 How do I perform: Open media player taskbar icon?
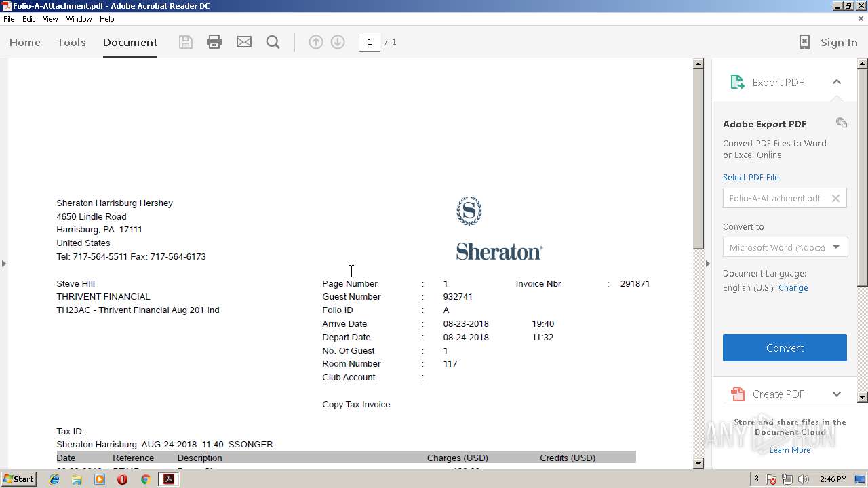point(100,479)
